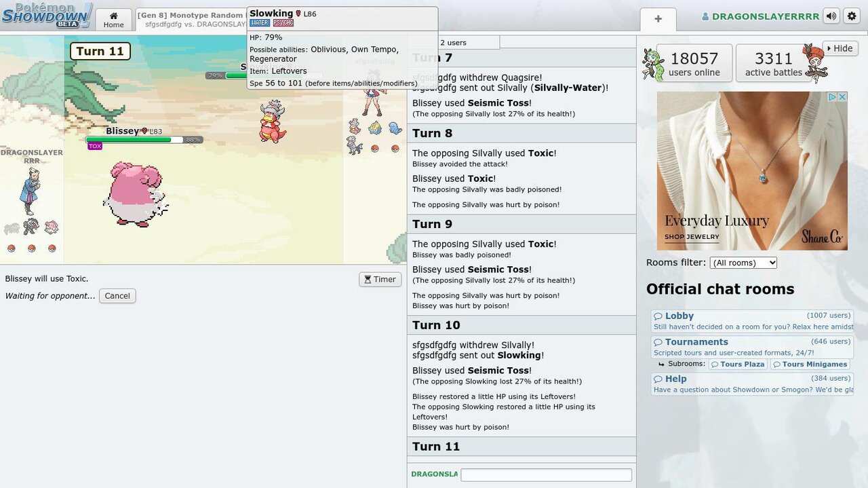Click the Psychic type badge in the Slowking tooltip
Image resolution: width=868 pixels, height=488 pixels.
(x=283, y=23)
